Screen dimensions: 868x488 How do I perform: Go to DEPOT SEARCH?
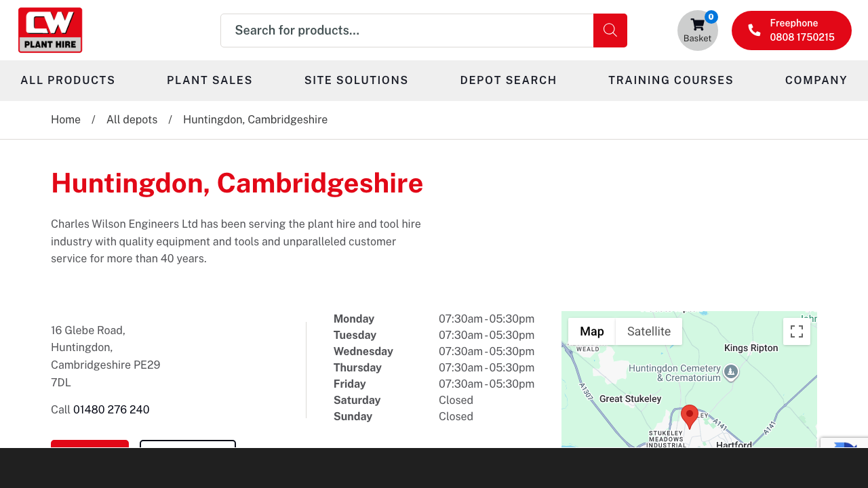tap(509, 80)
